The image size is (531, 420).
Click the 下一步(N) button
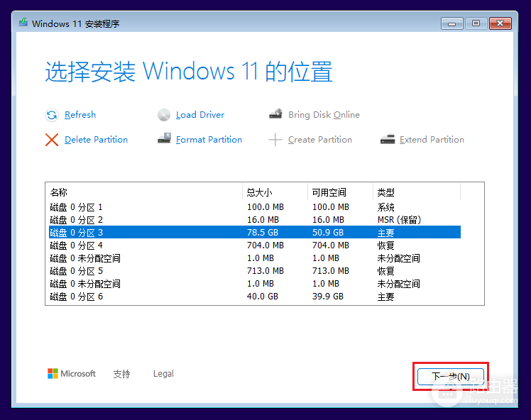450,376
